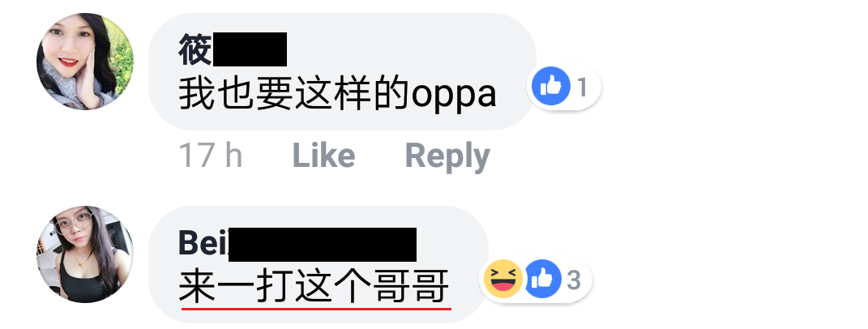
Task: Reply to the 我也要这样的oppa comment
Action: coord(447,156)
